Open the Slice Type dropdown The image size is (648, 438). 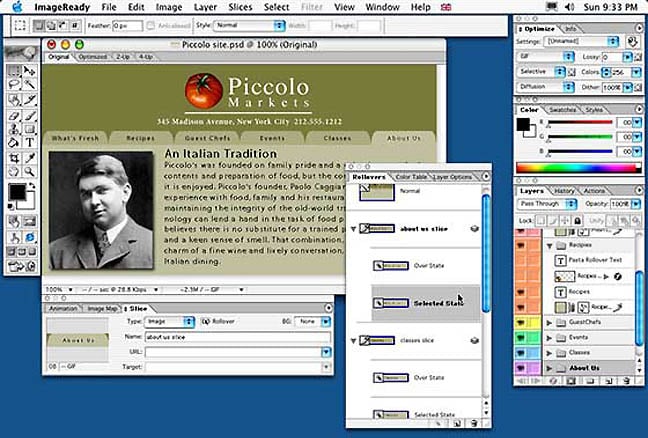coord(169,321)
